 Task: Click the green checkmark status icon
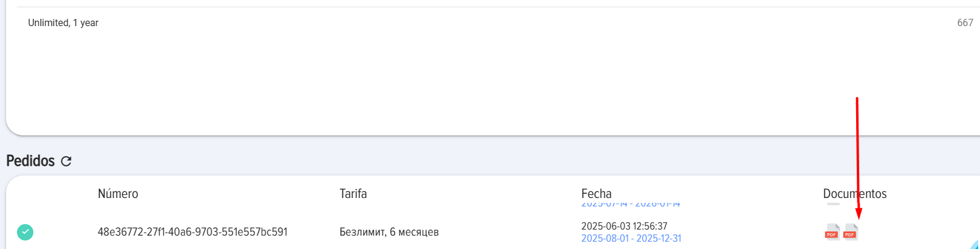tap(25, 232)
